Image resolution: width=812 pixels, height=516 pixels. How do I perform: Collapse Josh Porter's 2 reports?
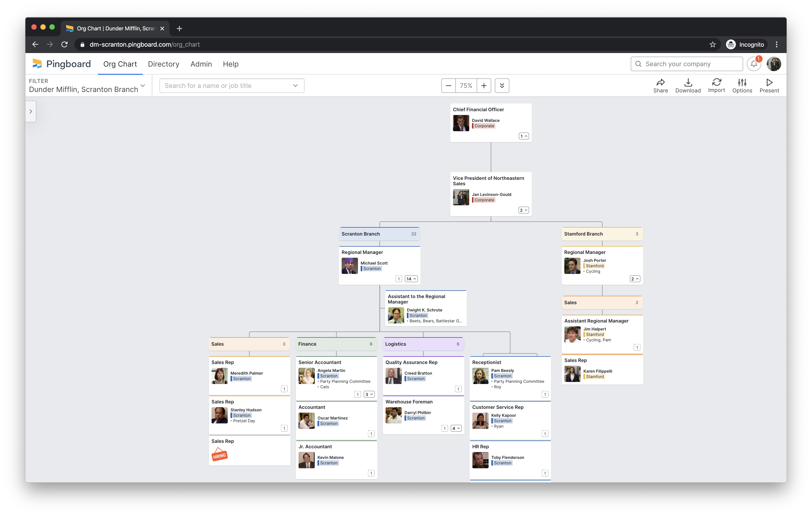[x=635, y=279]
